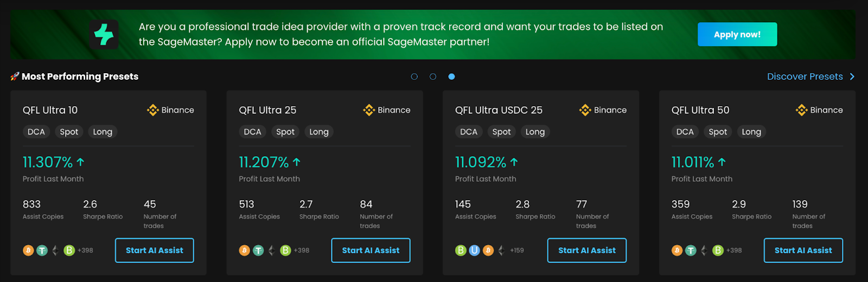The image size is (868, 282).
Task: Click the Most Performing Presets heading
Action: coord(80,76)
